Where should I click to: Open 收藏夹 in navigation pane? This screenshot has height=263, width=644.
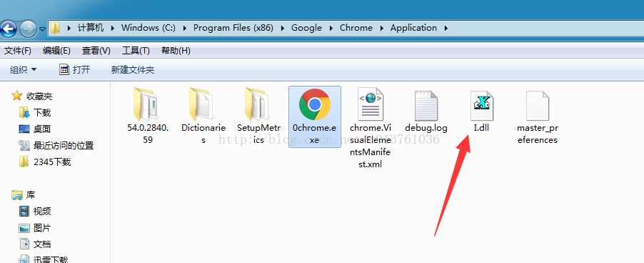(39, 96)
